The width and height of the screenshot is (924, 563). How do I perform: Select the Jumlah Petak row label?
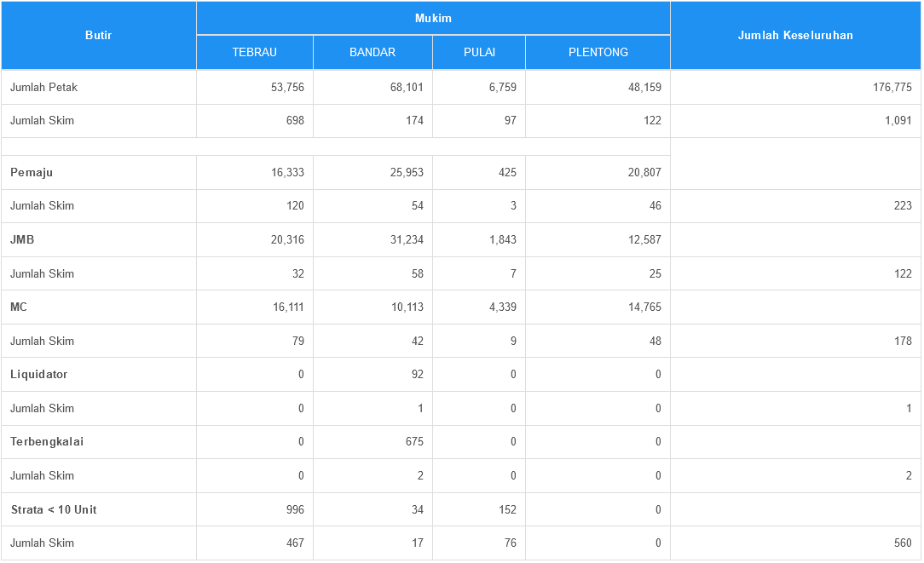[x=44, y=87]
